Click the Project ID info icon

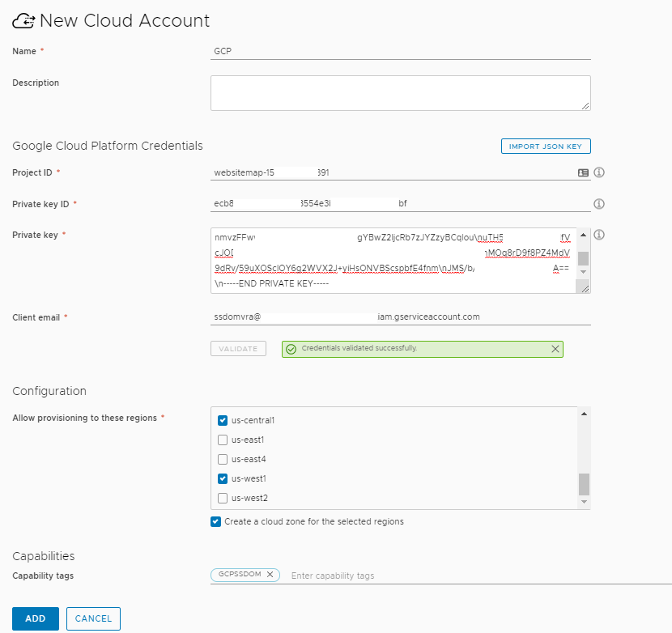coord(598,172)
